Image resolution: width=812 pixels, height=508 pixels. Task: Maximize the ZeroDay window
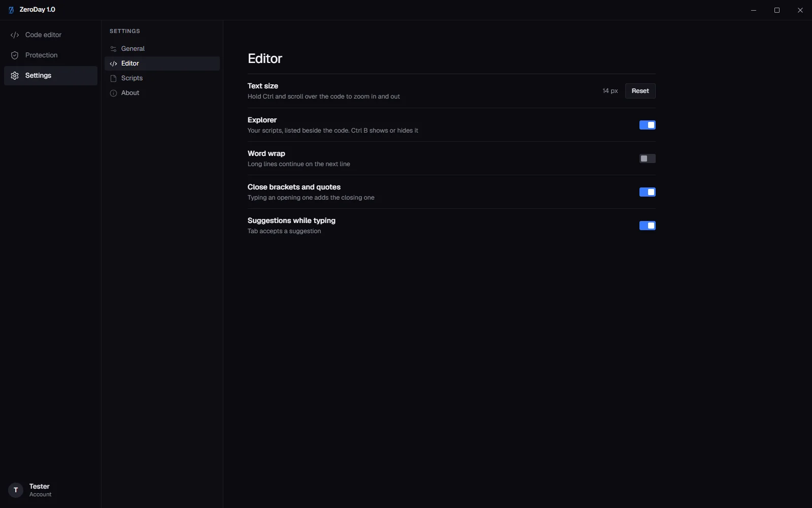pyautogui.click(x=777, y=10)
